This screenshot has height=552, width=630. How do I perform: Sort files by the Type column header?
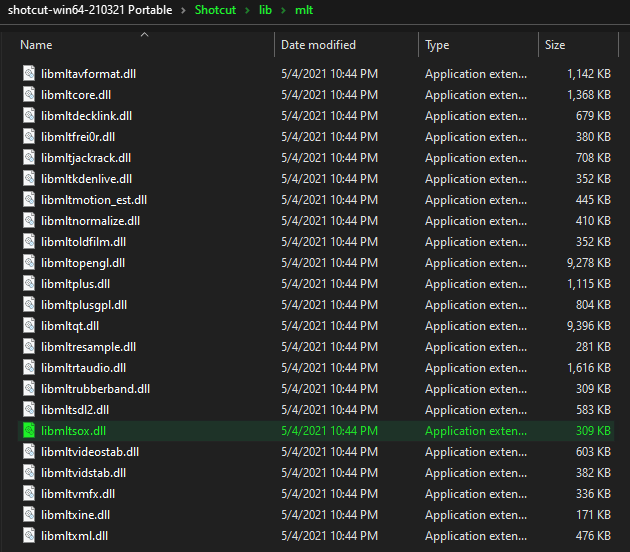(x=437, y=45)
